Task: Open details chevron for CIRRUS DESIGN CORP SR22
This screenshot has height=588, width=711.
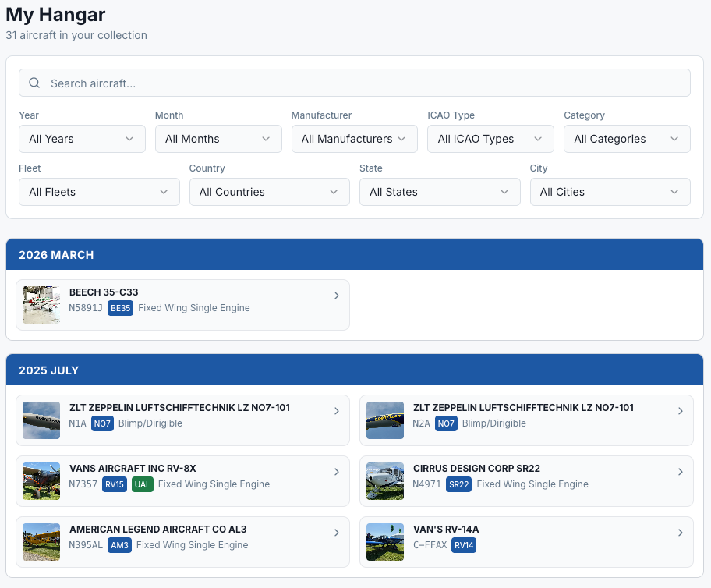Action: point(680,472)
